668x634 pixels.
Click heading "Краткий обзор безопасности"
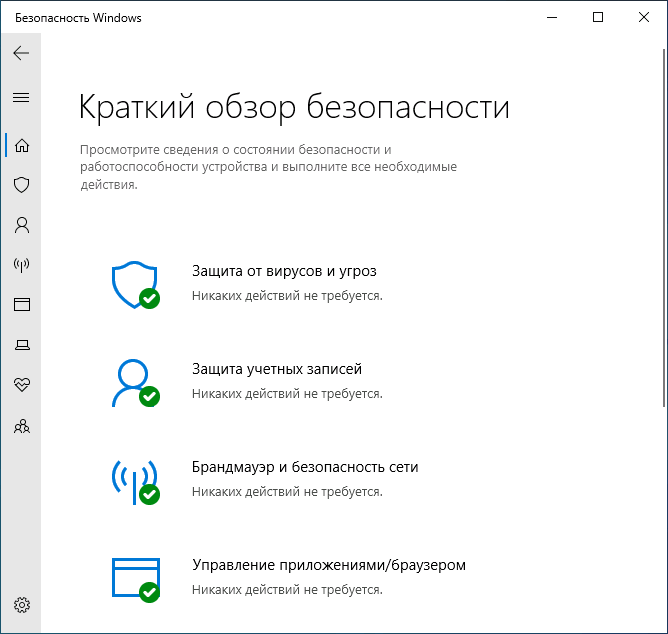(294, 107)
